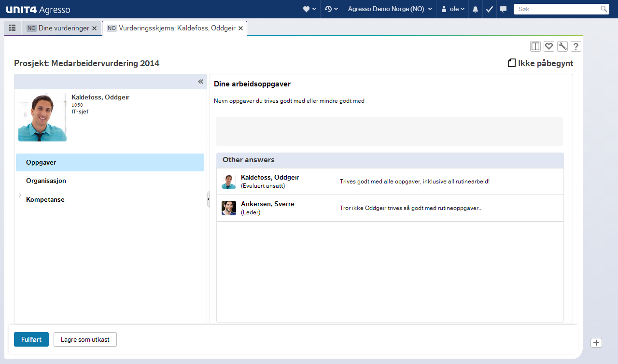Collapse the left employee panel
618x364 pixels.
(200, 82)
